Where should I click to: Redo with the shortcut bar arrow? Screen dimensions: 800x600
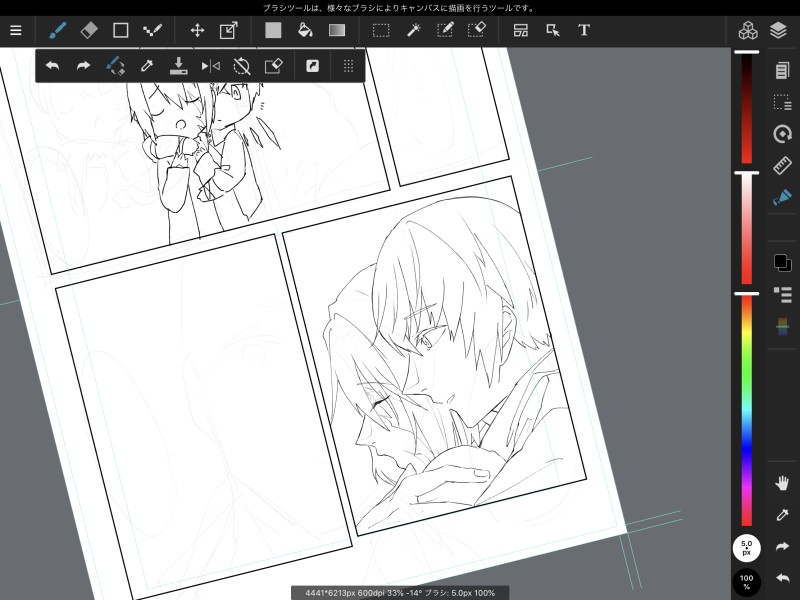tap(83, 66)
